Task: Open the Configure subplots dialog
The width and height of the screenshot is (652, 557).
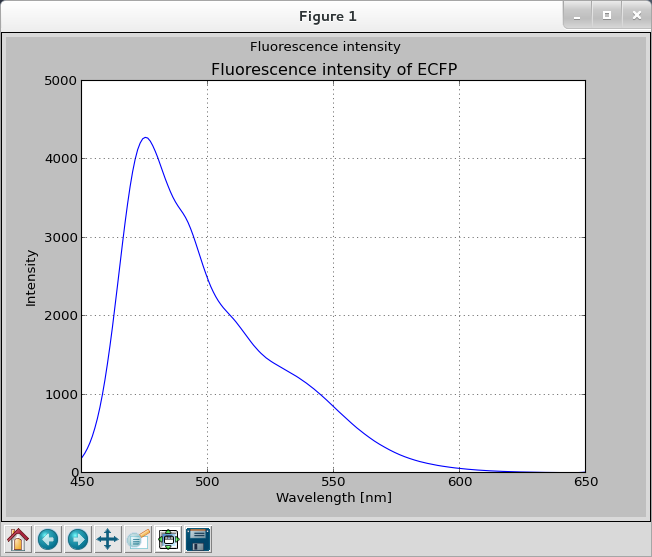Action: [168, 540]
